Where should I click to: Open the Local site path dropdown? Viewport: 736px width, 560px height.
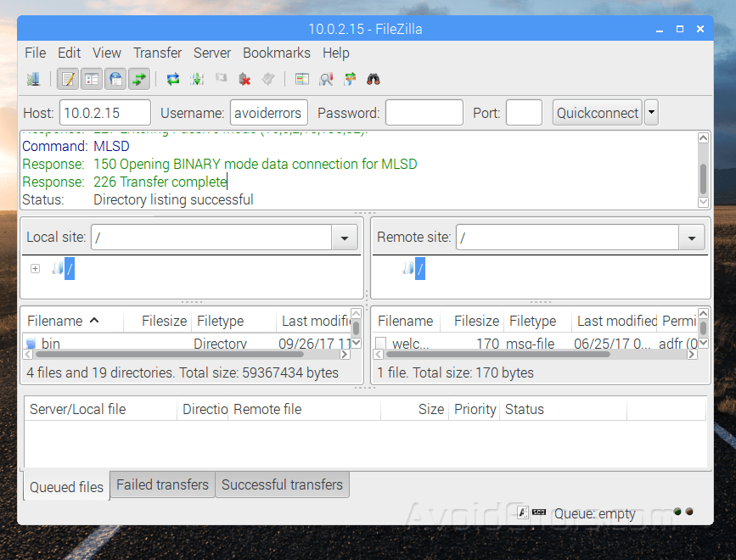(344, 237)
